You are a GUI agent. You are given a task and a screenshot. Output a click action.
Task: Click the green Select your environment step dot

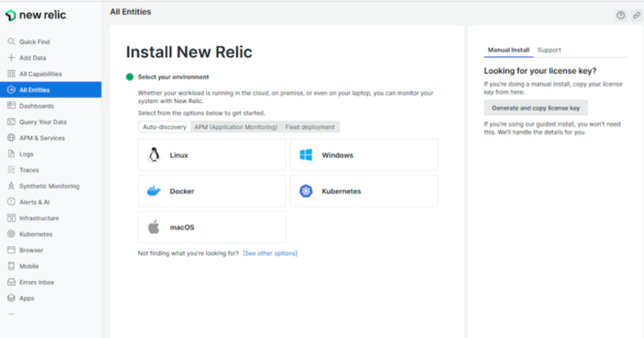click(130, 76)
